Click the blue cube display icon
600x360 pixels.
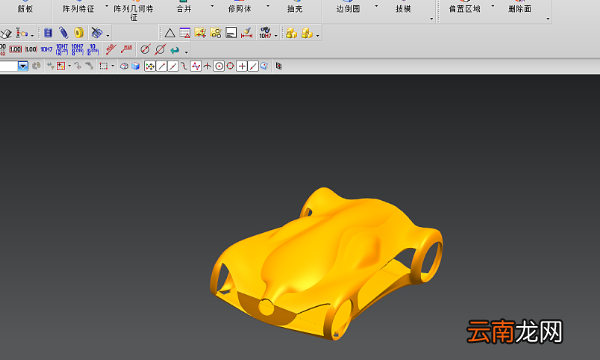pyautogui.click(x=135, y=66)
